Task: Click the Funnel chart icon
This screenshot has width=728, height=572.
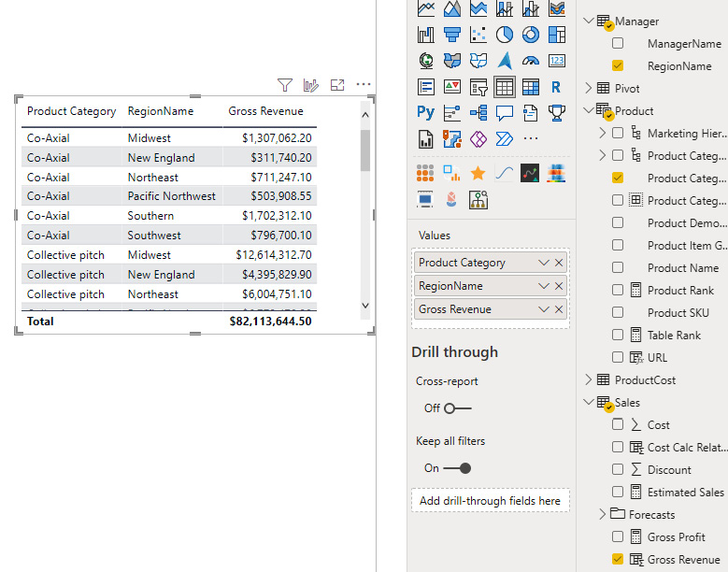Action: 452,35
